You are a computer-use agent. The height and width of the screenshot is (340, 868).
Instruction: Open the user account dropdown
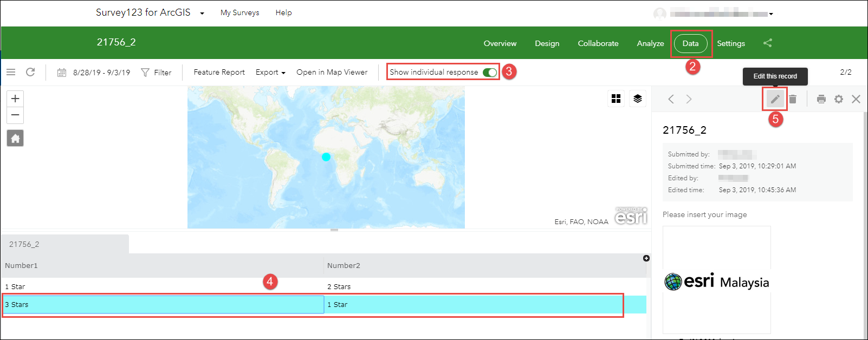point(771,14)
